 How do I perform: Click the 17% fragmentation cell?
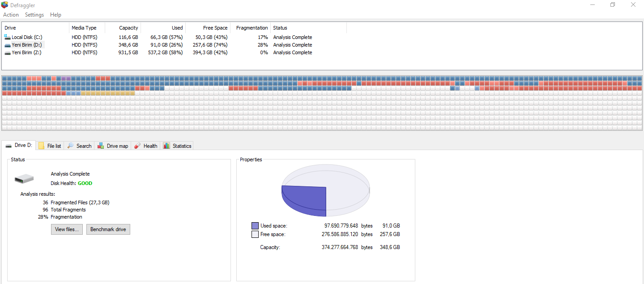[x=263, y=37]
